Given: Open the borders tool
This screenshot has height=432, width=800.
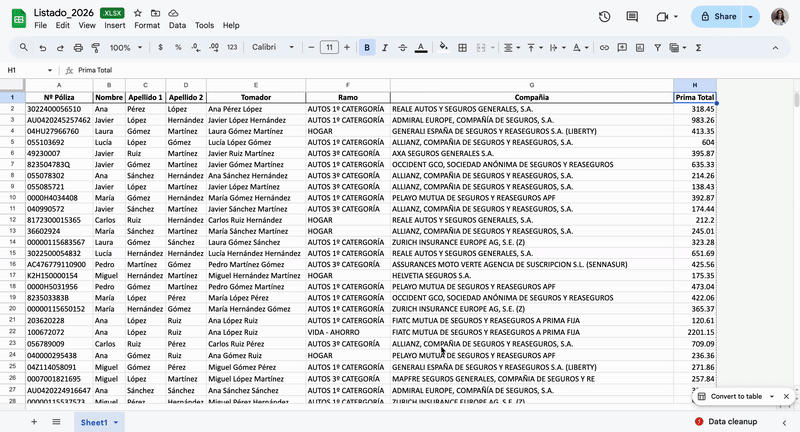Looking at the screenshot, I should tap(462, 47).
